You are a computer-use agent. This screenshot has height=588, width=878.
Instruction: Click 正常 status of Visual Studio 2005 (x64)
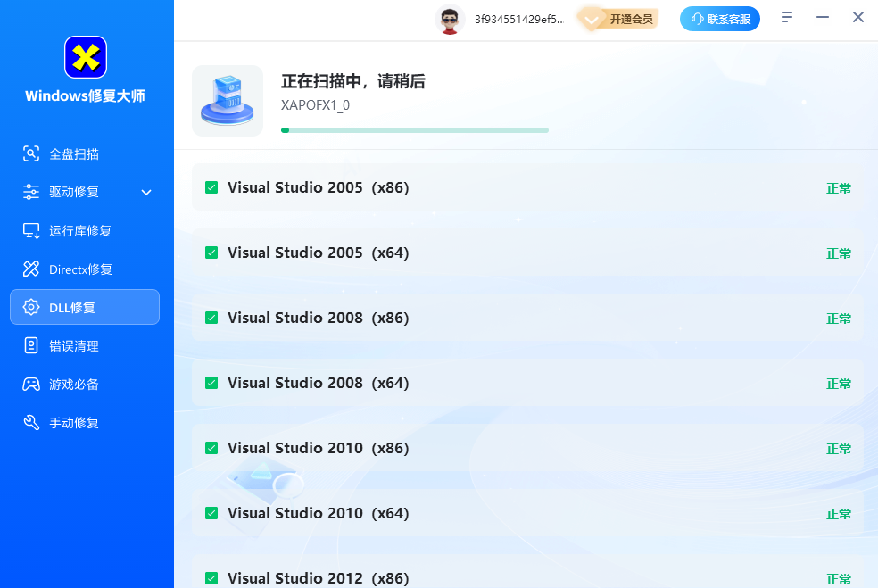[x=838, y=253]
